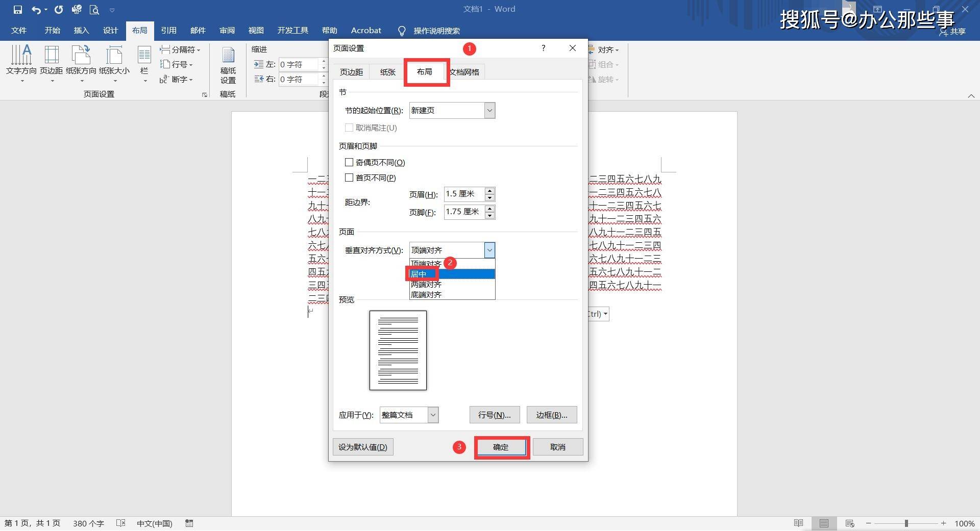
Task: Click the OK (确定) button
Action: pyautogui.click(x=501, y=447)
